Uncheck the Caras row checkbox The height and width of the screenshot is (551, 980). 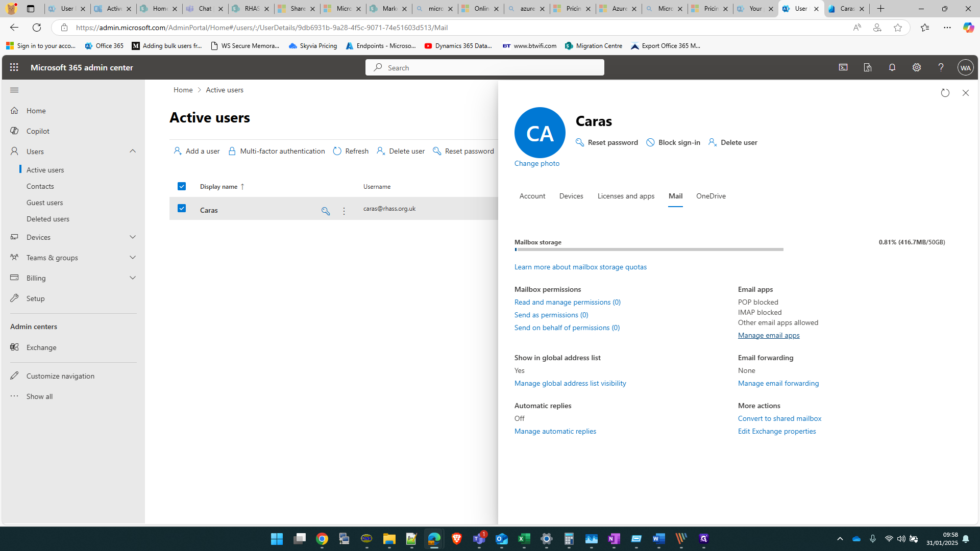point(182,208)
